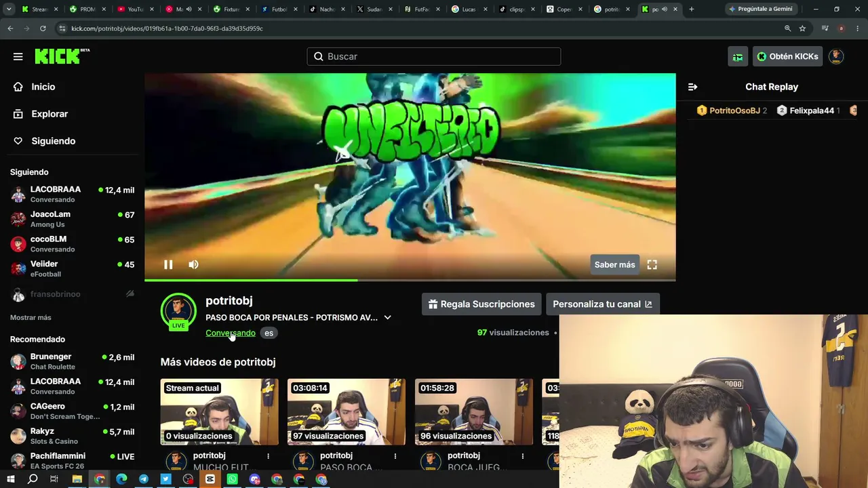Focus the Buscar search field

(x=434, y=56)
